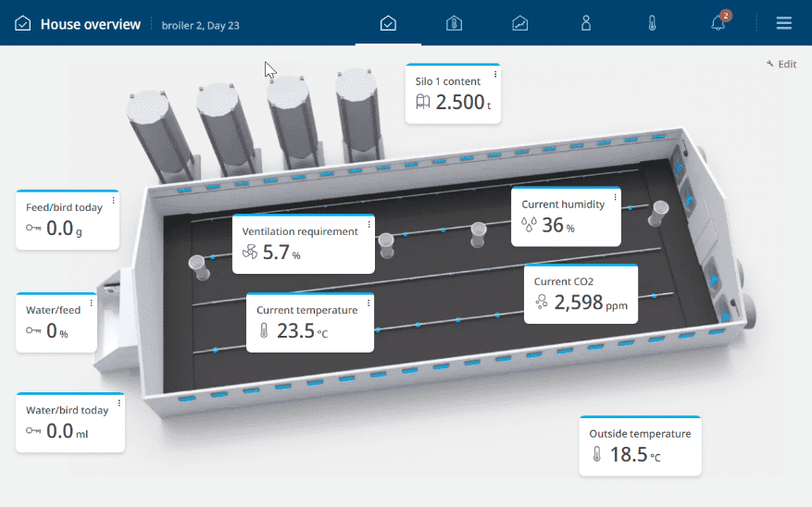Open alarm notifications bell
The height and width of the screenshot is (507, 812).
tap(718, 23)
